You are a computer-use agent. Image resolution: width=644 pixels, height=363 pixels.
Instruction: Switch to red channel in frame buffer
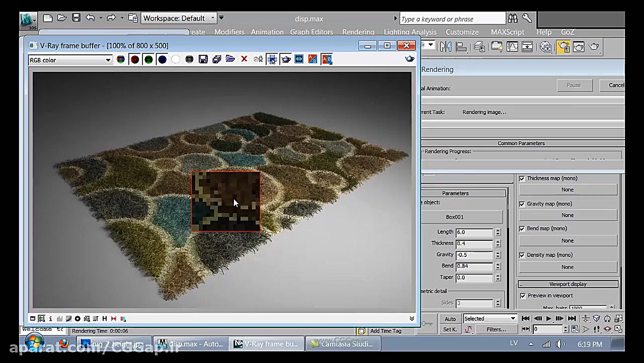[x=135, y=59]
